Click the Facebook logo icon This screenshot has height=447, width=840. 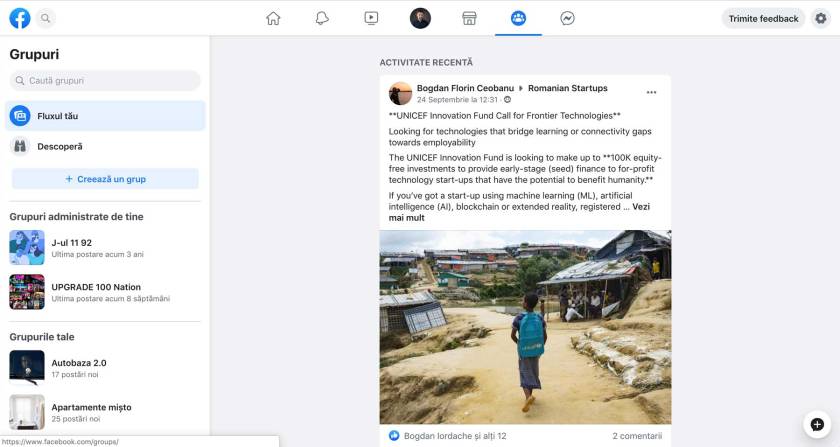point(19,18)
